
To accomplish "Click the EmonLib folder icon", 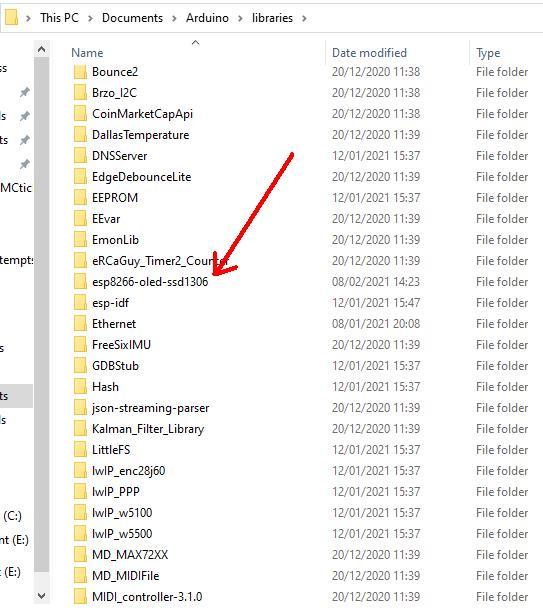I will (x=80, y=240).
